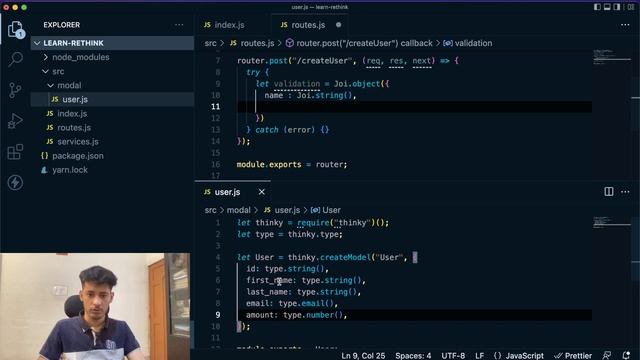Image resolution: width=640 pixels, height=360 pixels.
Task: Click User symbol breadcrumb
Action: (x=326, y=210)
